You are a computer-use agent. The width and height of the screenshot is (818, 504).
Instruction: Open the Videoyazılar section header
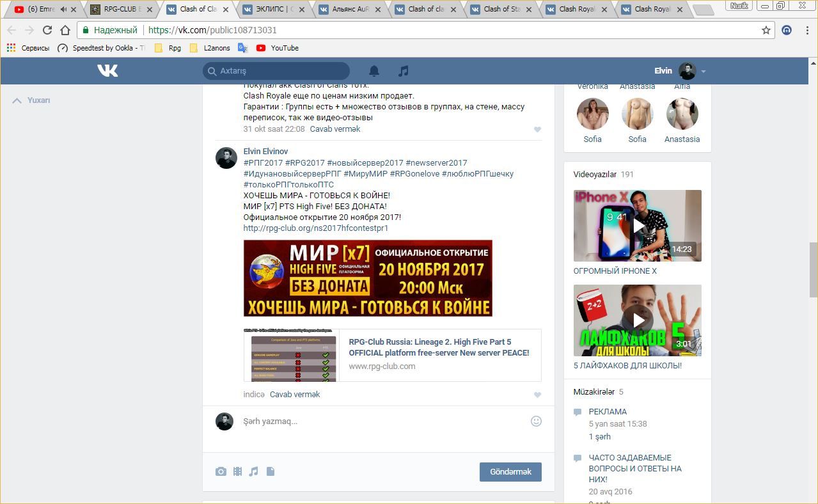tap(595, 174)
